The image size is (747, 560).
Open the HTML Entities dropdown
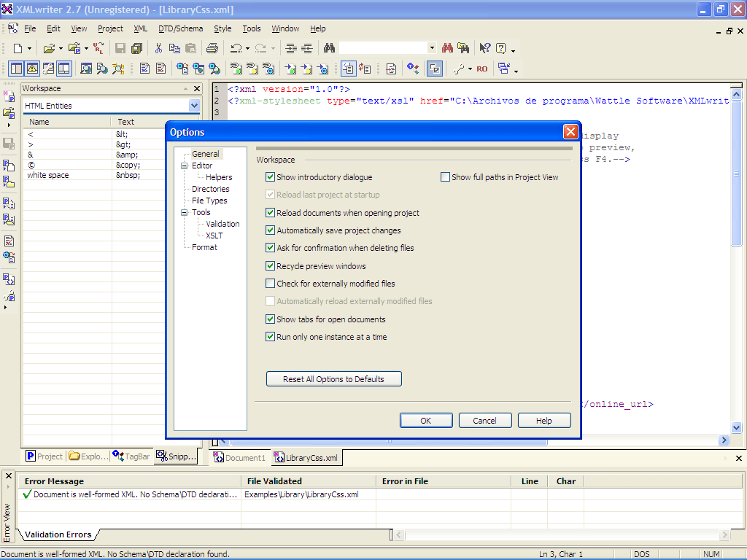pyautogui.click(x=194, y=106)
